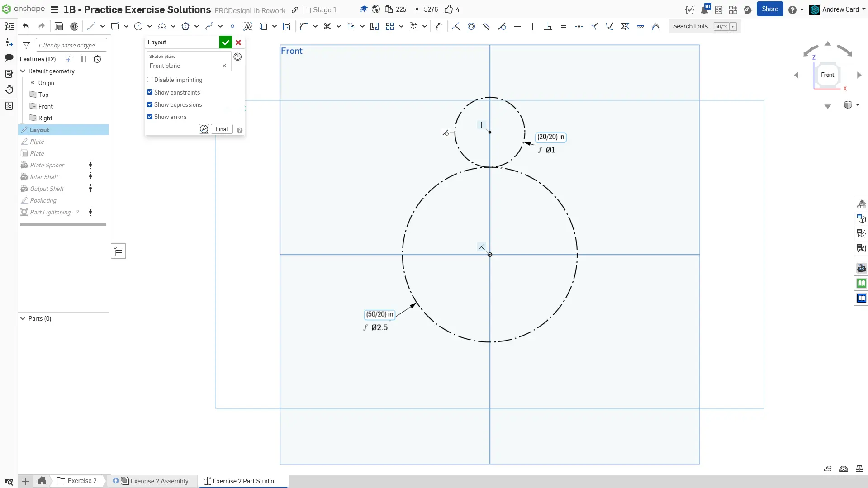This screenshot has height=488, width=868.
Task: Click the Undo arrow icon
Action: pos(26,26)
